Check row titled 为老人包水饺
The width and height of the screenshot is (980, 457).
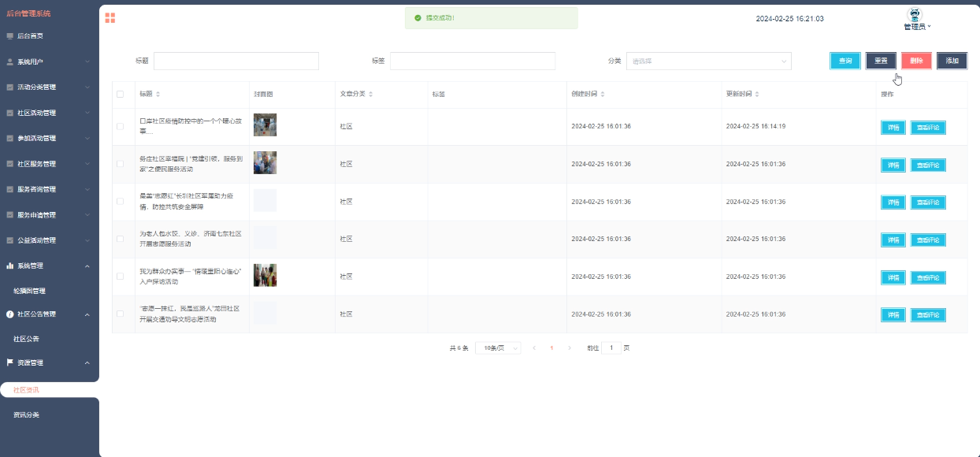point(121,239)
